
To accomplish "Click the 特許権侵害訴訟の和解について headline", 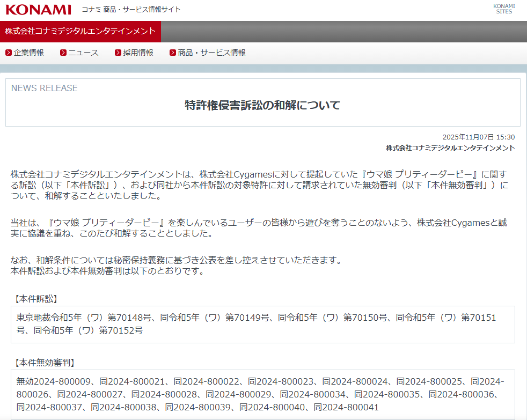I will click(x=262, y=105).
